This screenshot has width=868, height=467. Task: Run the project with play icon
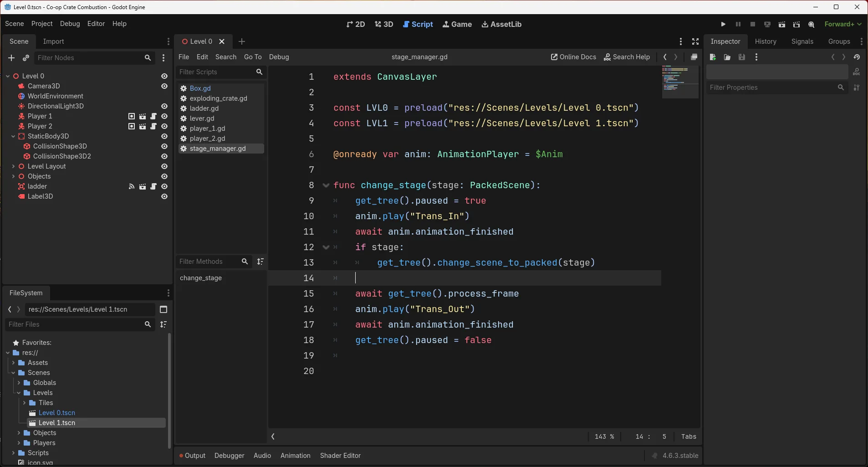[x=723, y=24]
